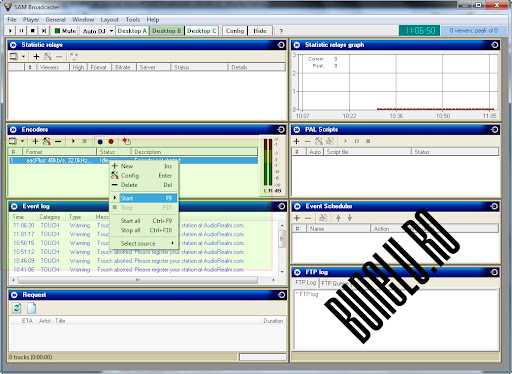Add scheduled event with plus icon
This screenshot has width=512, height=374.
pyautogui.click(x=297, y=218)
